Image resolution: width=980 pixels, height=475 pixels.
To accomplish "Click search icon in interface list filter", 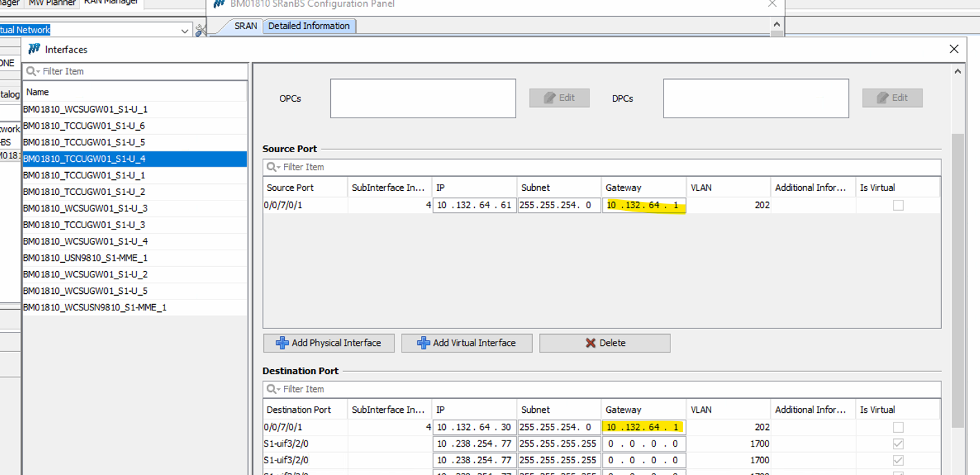I will pyautogui.click(x=32, y=71).
